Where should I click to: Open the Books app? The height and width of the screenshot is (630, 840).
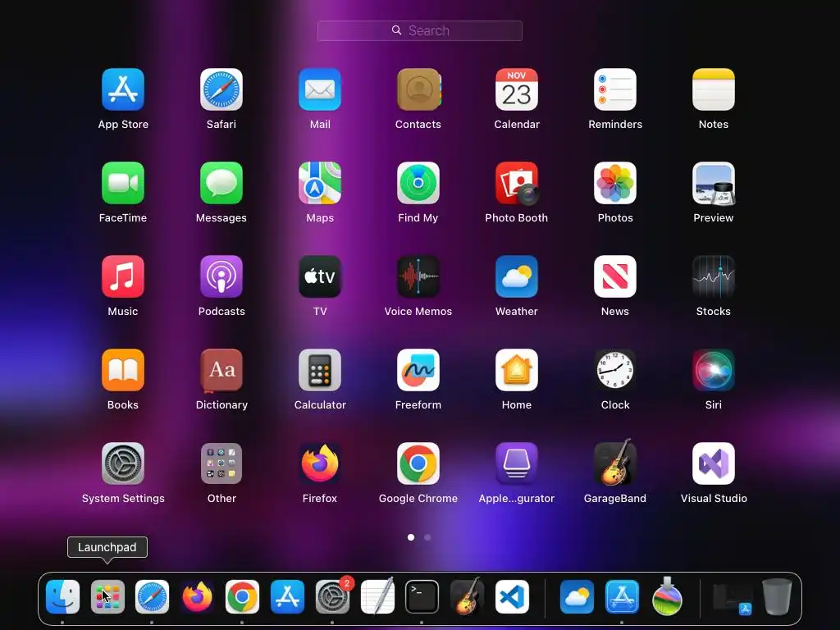click(x=123, y=370)
